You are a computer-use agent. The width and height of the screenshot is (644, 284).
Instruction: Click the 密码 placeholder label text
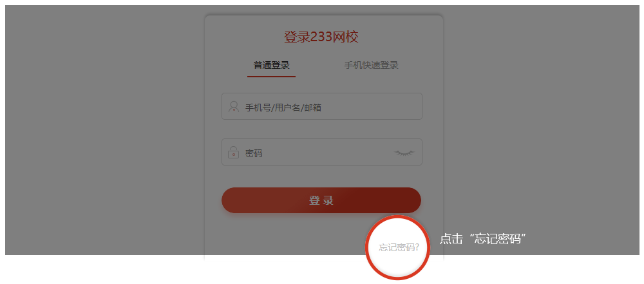(254, 153)
